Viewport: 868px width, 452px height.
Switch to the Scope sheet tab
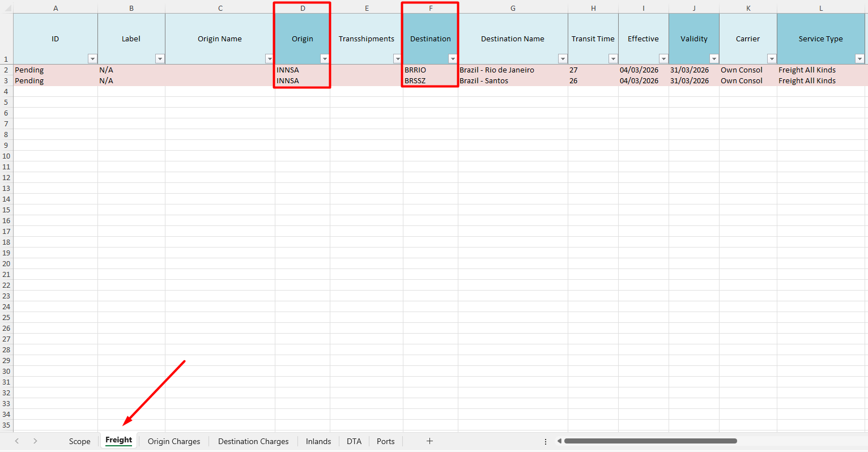[x=79, y=441]
